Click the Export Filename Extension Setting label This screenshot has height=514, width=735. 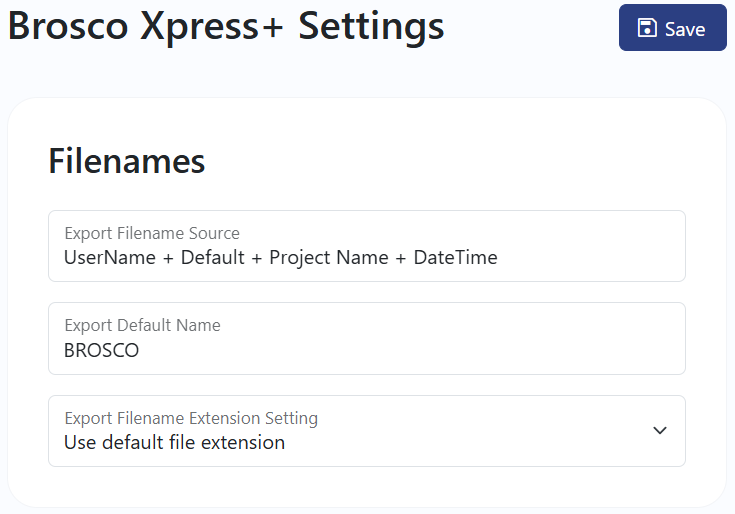click(x=191, y=418)
